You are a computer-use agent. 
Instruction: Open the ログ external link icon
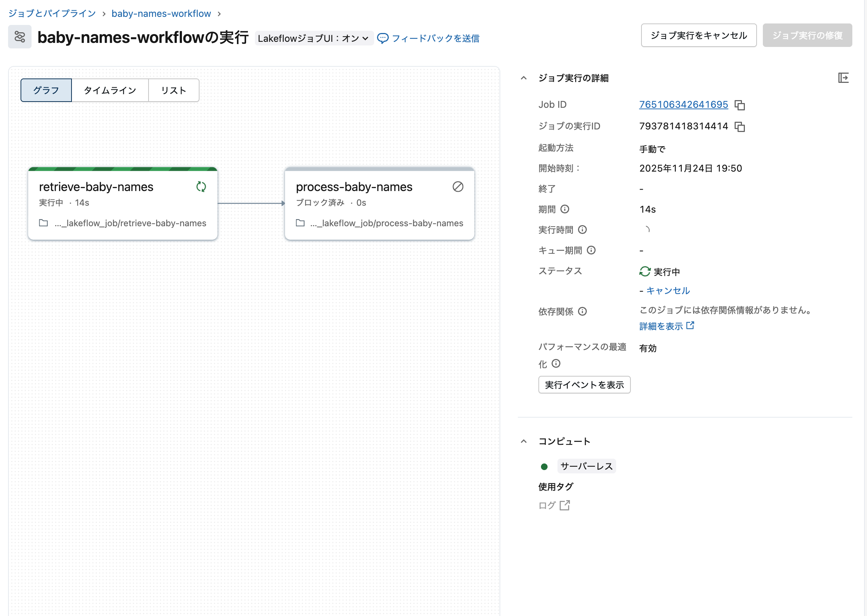(566, 505)
